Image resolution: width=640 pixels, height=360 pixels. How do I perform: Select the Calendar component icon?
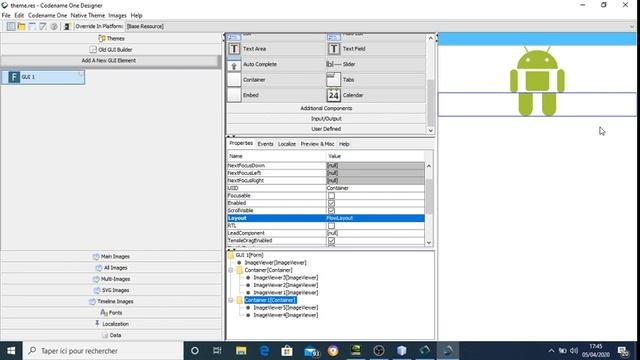click(x=333, y=96)
